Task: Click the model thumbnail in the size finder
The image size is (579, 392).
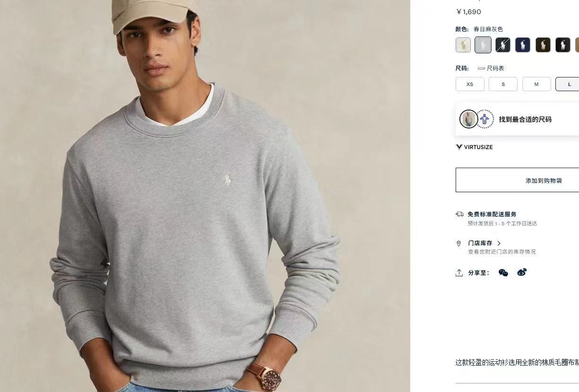Action: click(x=469, y=119)
